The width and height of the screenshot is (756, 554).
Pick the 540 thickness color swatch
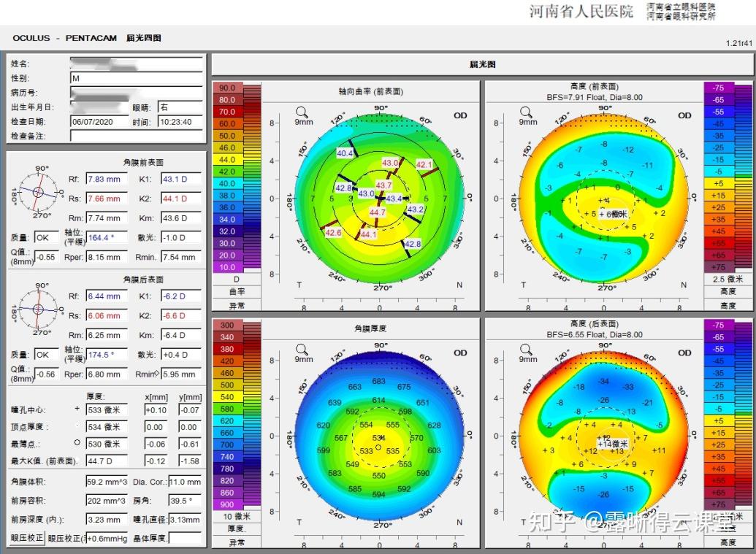[228, 397]
